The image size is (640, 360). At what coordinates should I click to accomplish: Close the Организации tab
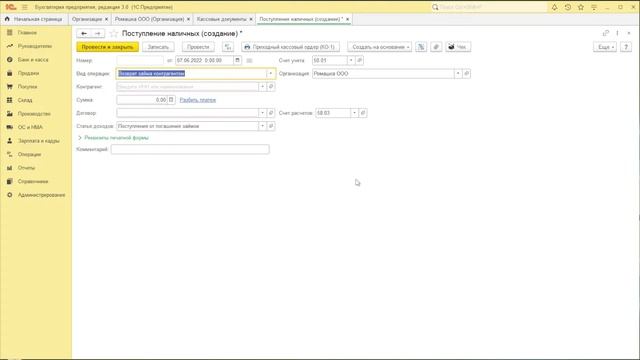tap(107, 19)
